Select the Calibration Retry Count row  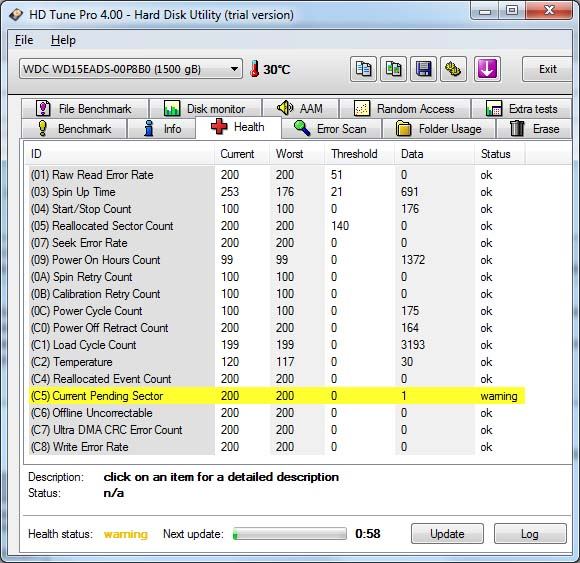(277, 294)
